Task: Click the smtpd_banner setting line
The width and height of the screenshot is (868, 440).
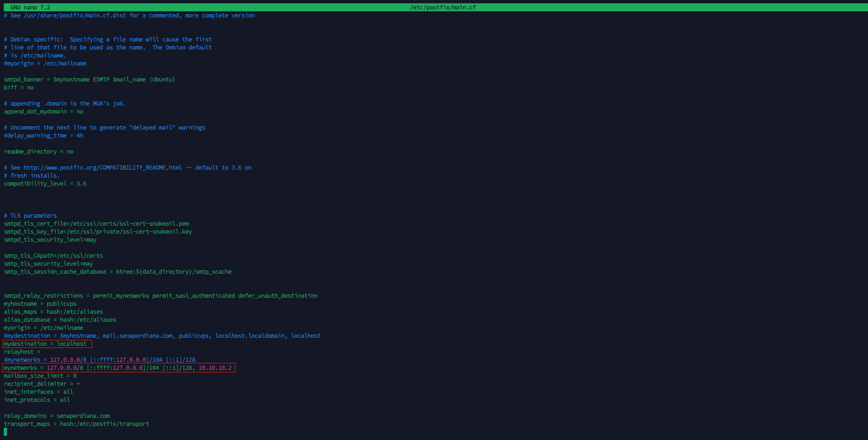Action: coord(90,80)
